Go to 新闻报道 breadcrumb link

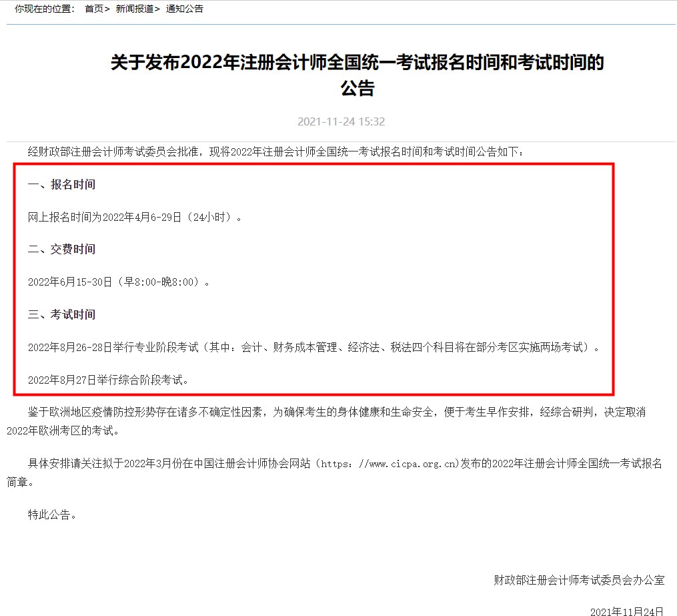[134, 9]
